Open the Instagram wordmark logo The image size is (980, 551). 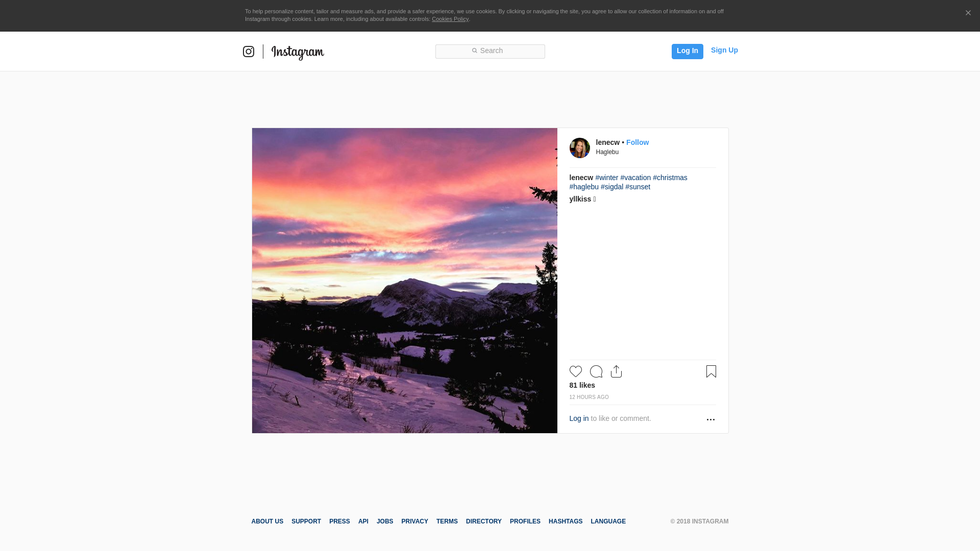pos(298,52)
